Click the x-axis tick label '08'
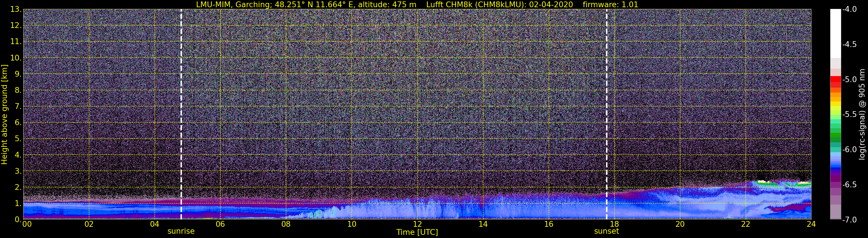The width and height of the screenshot is (868, 238). click(286, 224)
